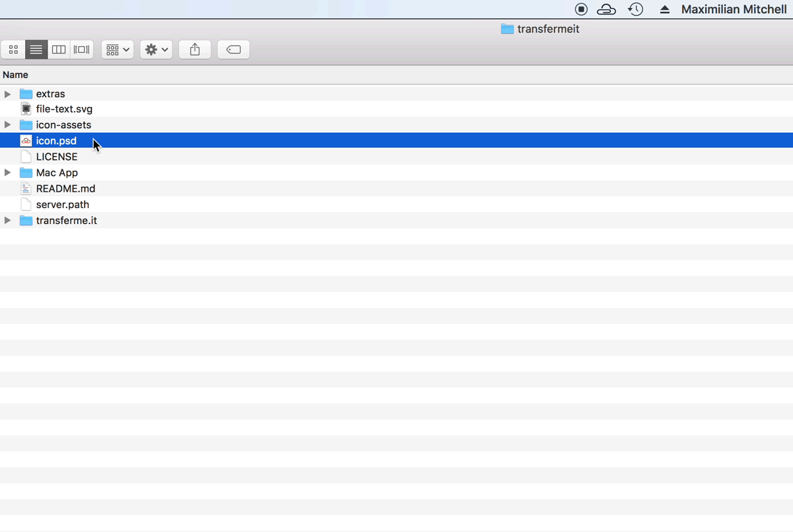Expand the Mac App folder triangle
This screenshot has height=532, width=793.
tap(8, 172)
